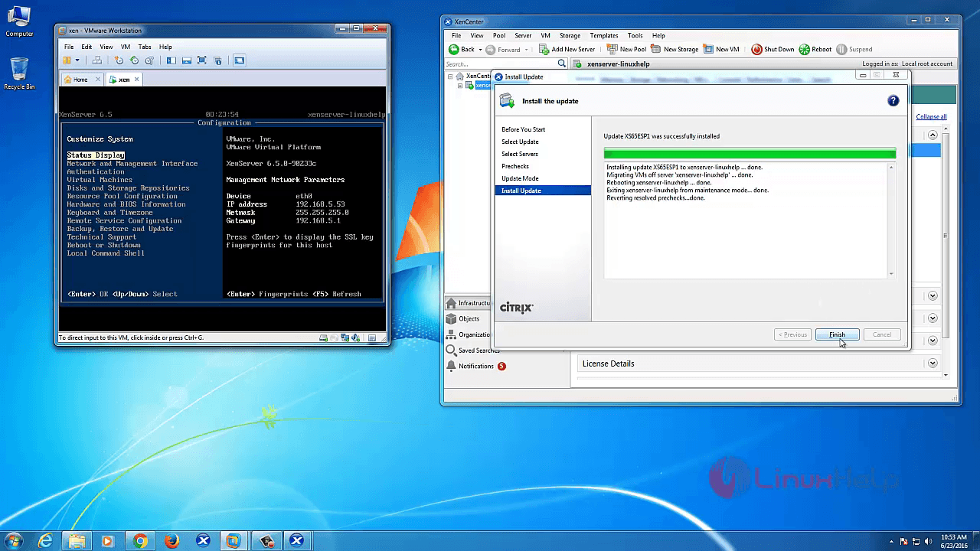This screenshot has width=980, height=551.
Task: Expand the License Details section
Action: [x=933, y=364]
